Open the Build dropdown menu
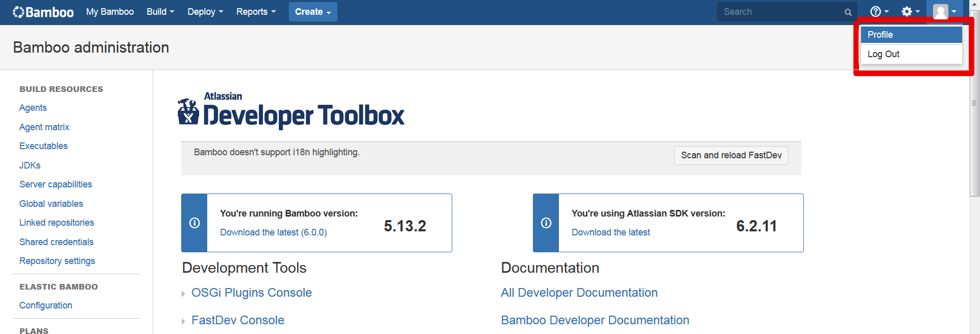Screen dimensions: 980x334 tap(160, 12)
